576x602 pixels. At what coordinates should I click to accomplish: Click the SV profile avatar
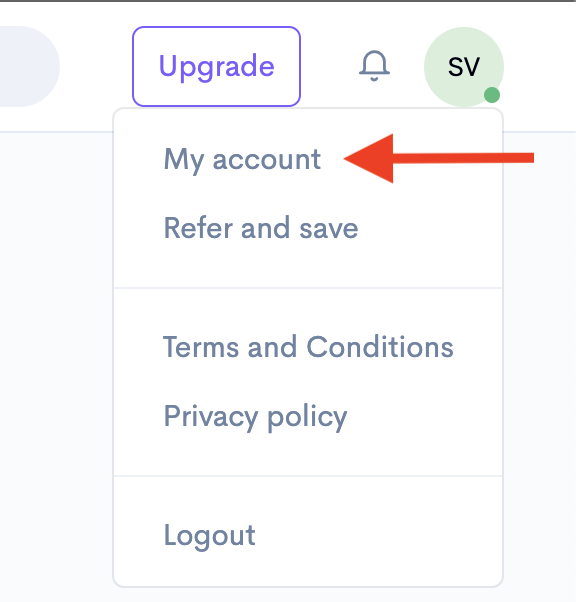[x=464, y=67]
